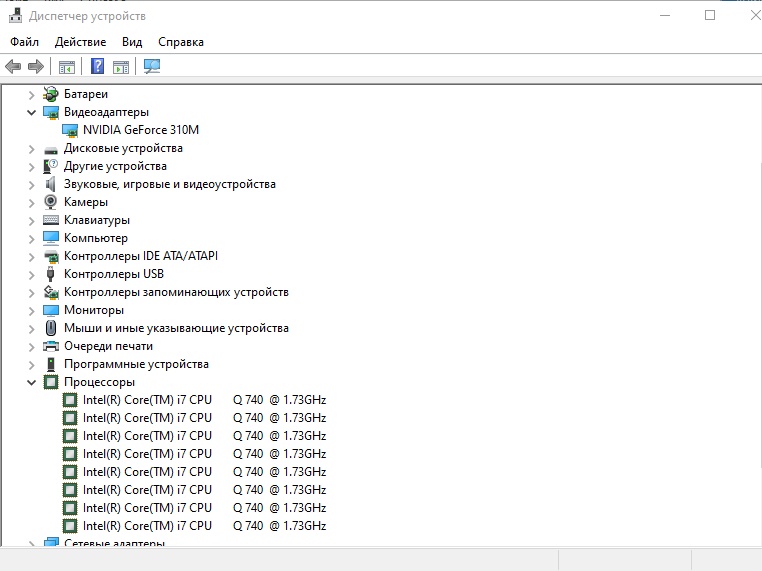
Task: Click the Компьютер monitor icon
Action: click(51, 238)
